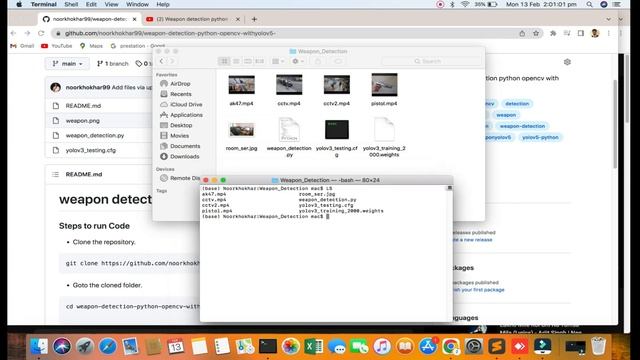Open README.md in the repo file list
Viewport: 640px width, 360px height.
click(83, 106)
